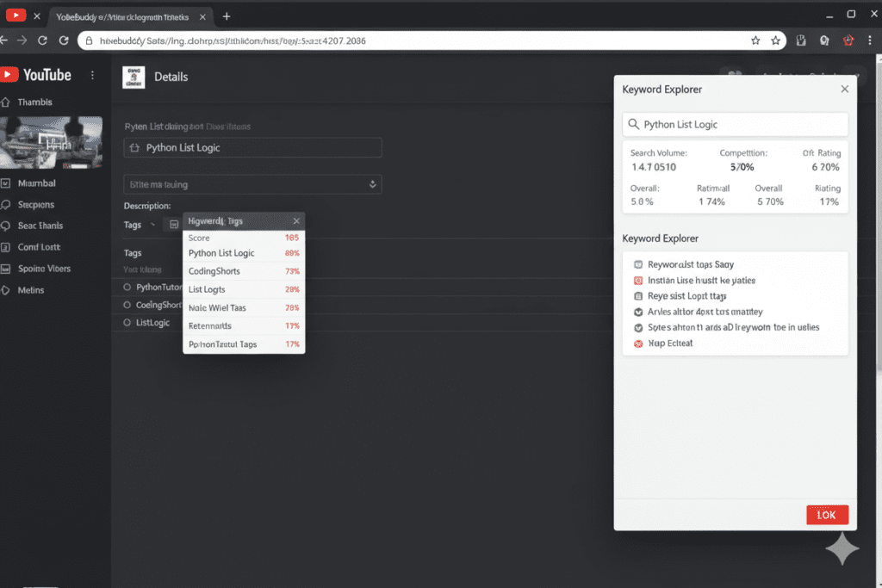Click the red extension icon in the browser toolbar
The height and width of the screenshot is (588, 882).
[848, 40]
